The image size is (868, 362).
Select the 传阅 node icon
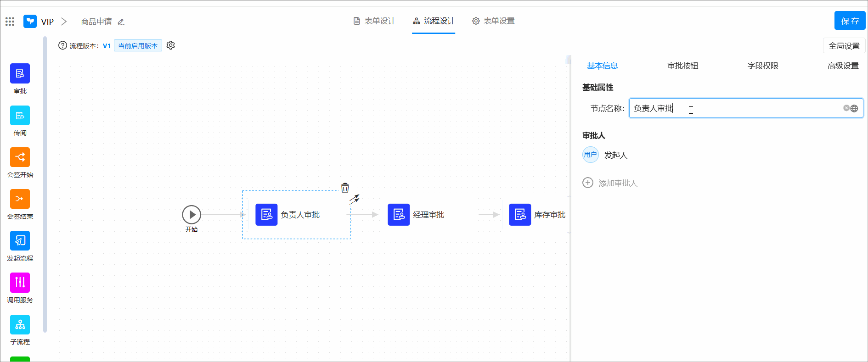click(x=20, y=115)
